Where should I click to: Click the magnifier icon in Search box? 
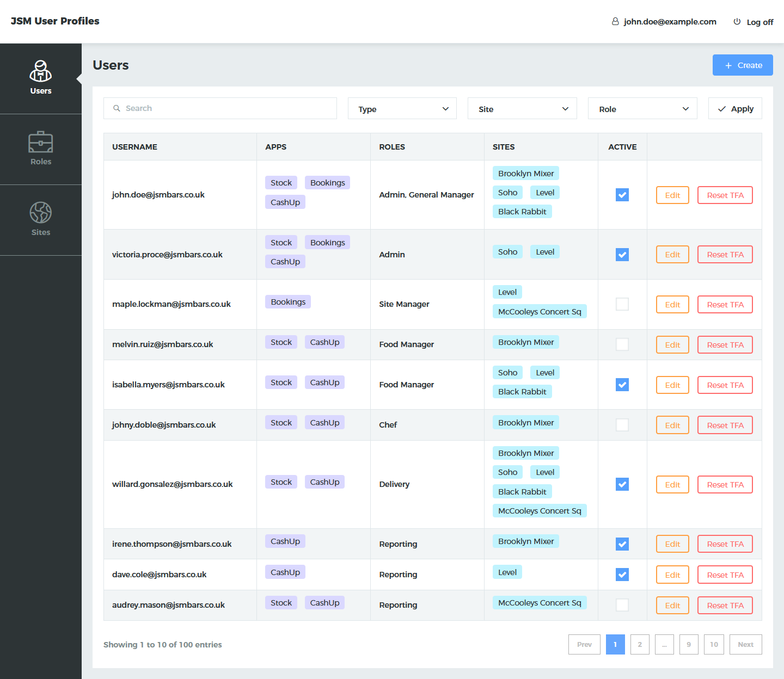point(117,108)
